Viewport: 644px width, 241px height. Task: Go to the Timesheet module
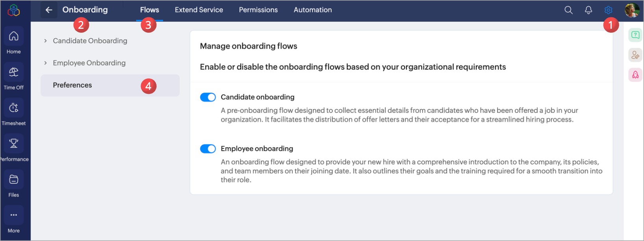pos(14,108)
